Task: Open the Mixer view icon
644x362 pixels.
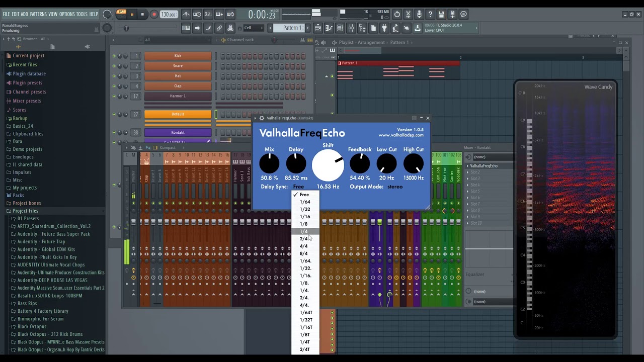Action: 351,28
